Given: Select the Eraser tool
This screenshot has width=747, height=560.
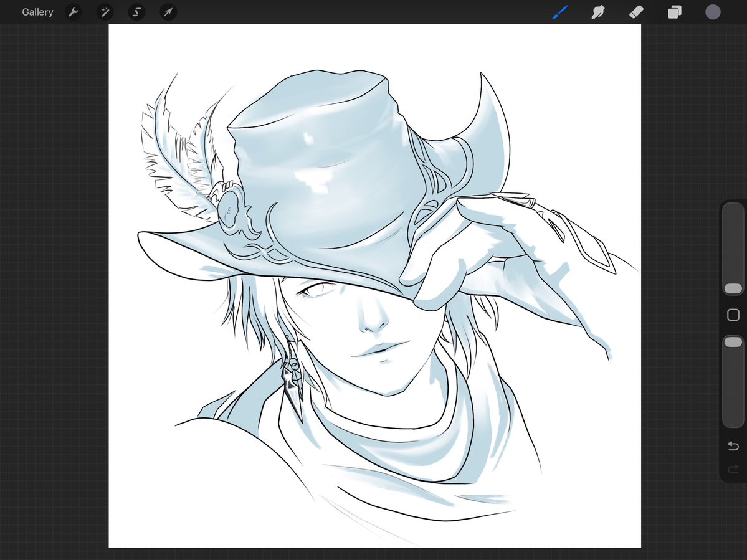Looking at the screenshot, I should pos(637,12).
